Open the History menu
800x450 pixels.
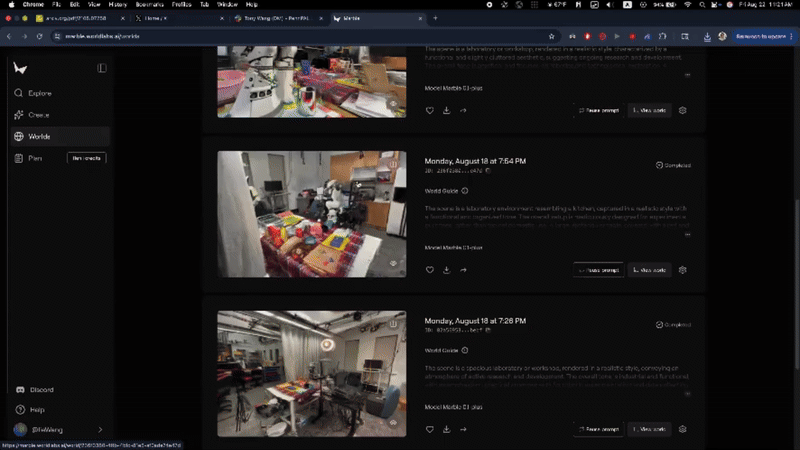[117, 4]
